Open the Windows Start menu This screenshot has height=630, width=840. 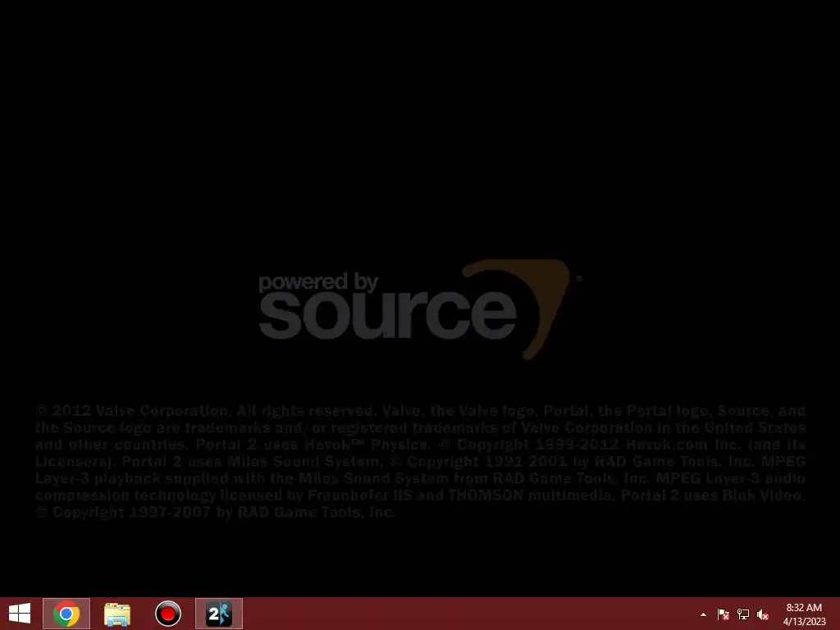click(20, 614)
